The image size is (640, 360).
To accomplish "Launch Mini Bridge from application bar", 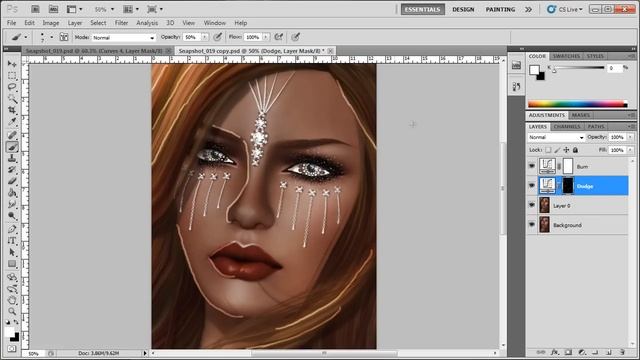I will 53,9.
